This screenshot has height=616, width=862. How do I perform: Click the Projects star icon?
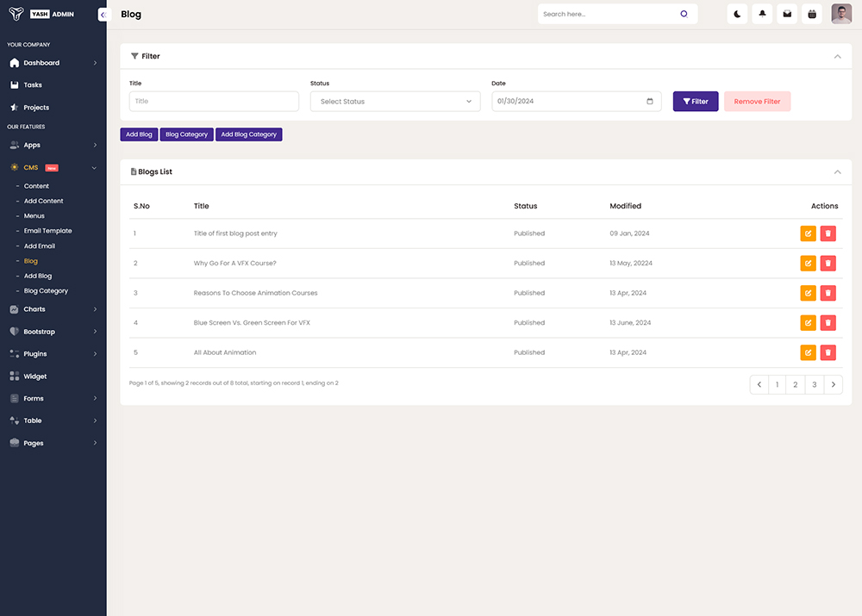coord(15,107)
